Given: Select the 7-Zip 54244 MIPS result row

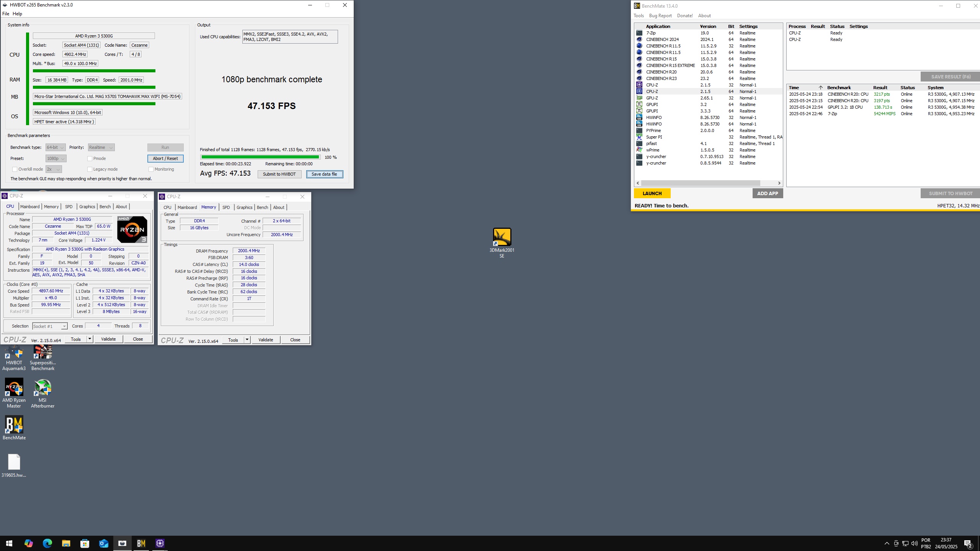Looking at the screenshot, I should (882, 114).
